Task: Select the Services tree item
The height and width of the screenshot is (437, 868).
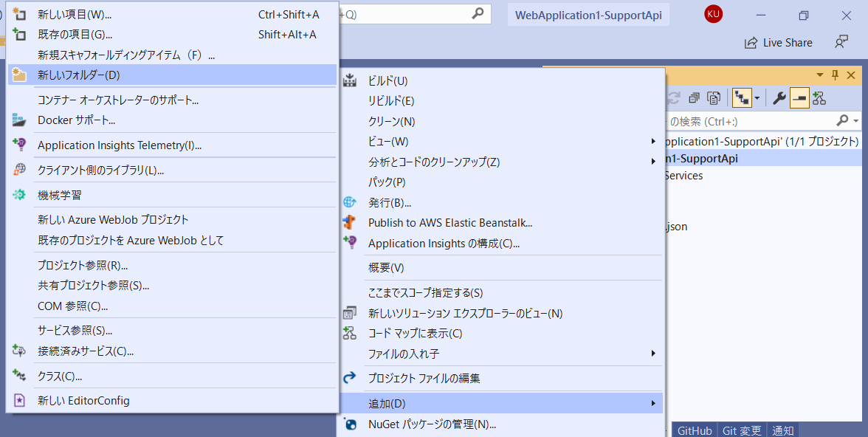Action: 683,176
